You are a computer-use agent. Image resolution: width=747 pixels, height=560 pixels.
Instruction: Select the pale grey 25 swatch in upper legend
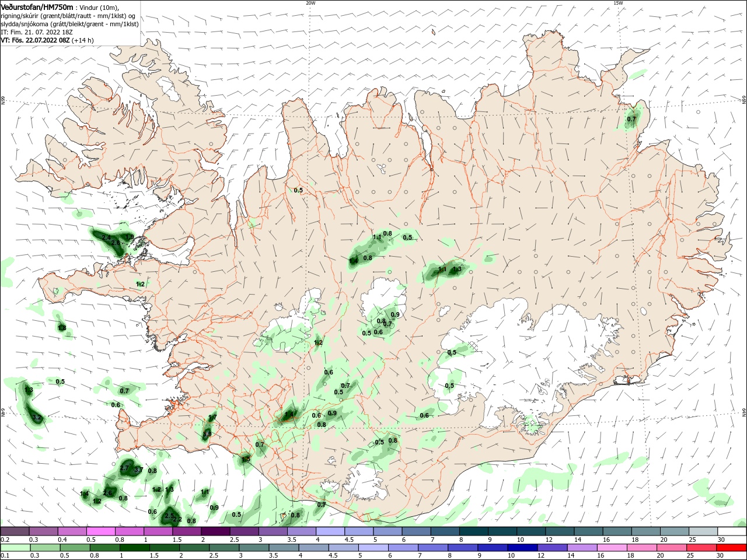tap(703, 531)
